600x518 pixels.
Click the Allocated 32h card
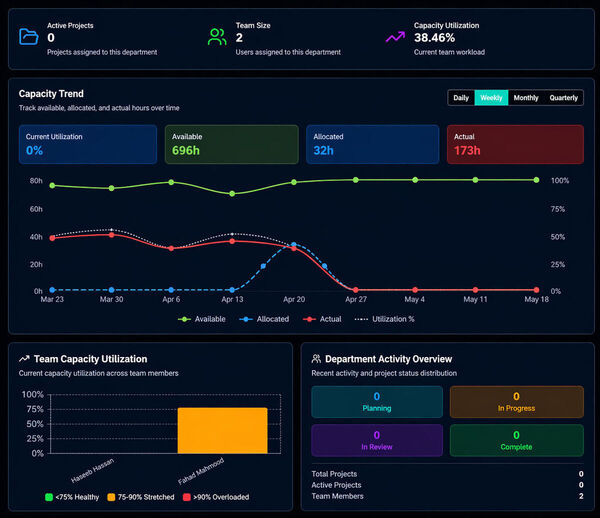pyautogui.click(x=373, y=144)
